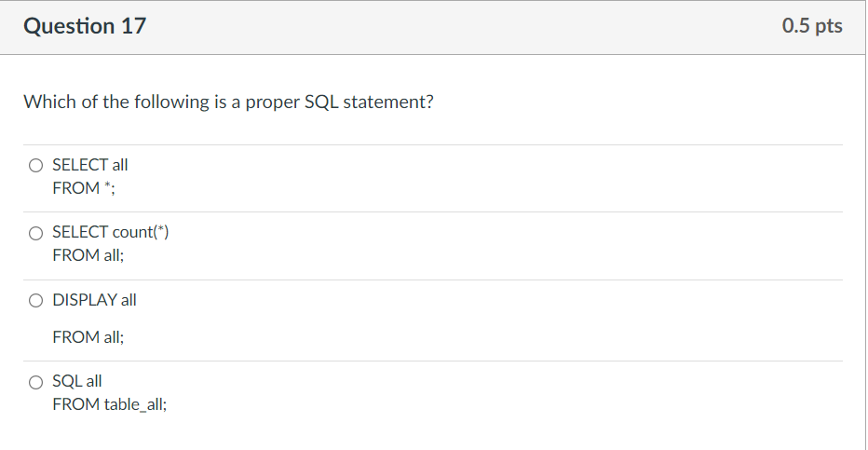The image size is (868, 450).
Task: Click the word "proper" in the question
Action: [x=271, y=102]
